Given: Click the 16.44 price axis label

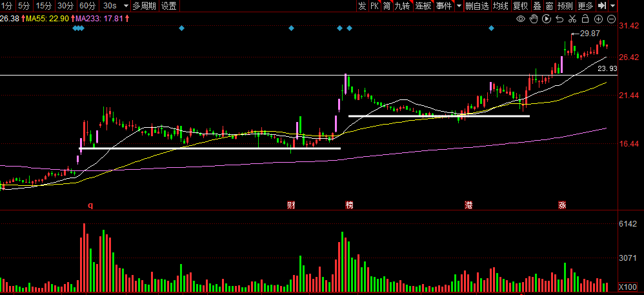Looking at the screenshot, I should click(629, 144).
